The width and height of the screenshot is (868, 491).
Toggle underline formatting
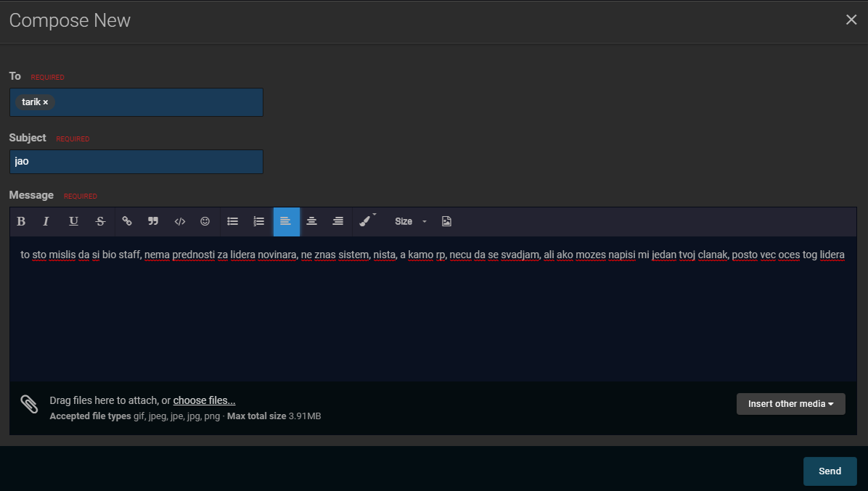click(x=73, y=222)
